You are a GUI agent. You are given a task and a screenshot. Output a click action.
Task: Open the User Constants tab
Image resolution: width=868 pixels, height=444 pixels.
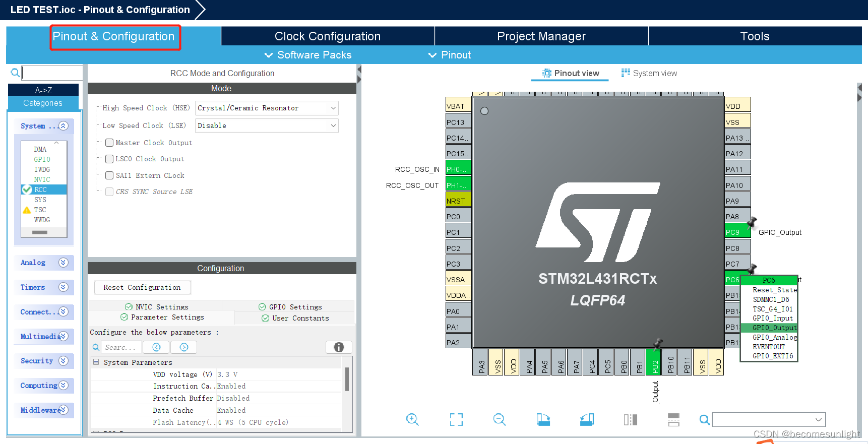tap(295, 318)
